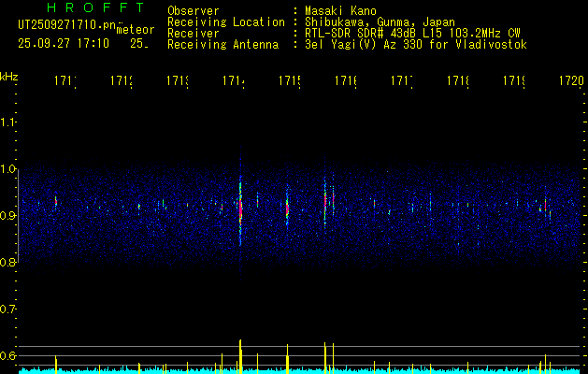Click the 1718 time axis label
Screen dimensions: 588x374
pyautogui.click(x=458, y=81)
